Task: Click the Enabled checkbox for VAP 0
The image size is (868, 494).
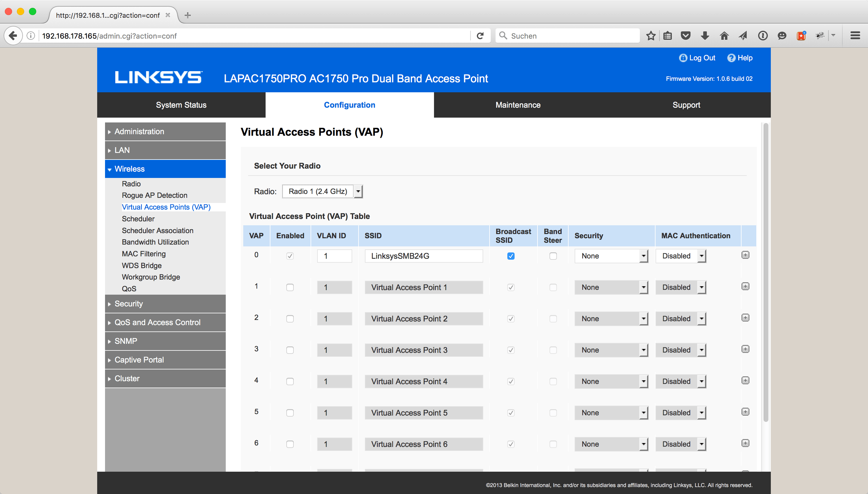Action: [x=290, y=256]
